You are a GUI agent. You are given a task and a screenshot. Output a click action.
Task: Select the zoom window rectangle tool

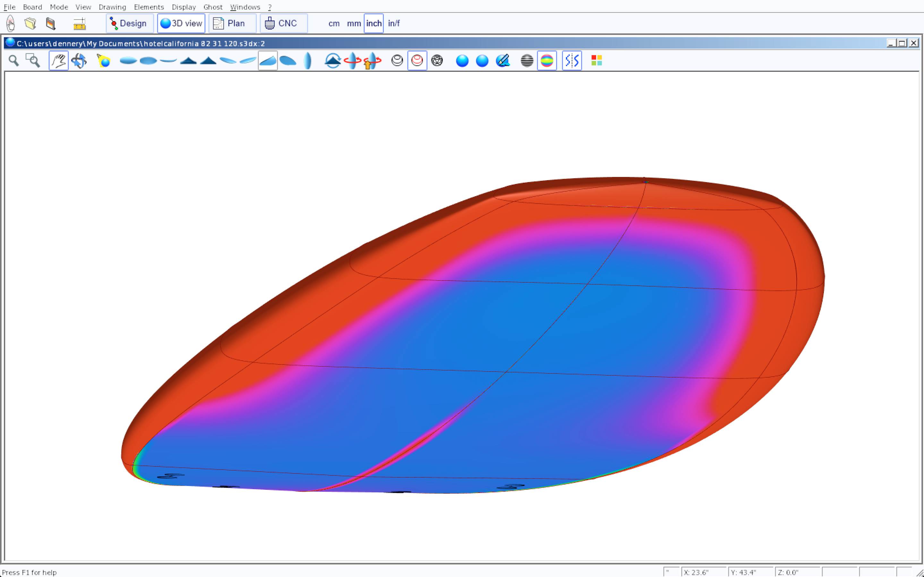(33, 61)
